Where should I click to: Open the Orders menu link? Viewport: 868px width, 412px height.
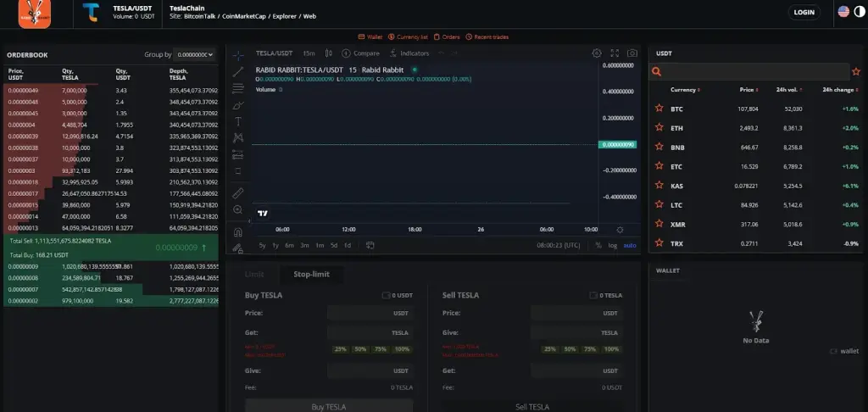[x=447, y=37]
